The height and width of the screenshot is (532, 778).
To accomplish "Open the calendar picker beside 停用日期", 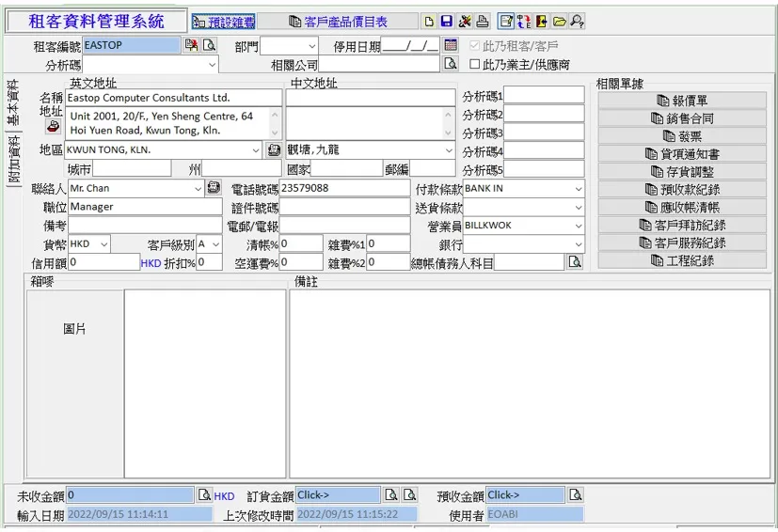I will pyautogui.click(x=451, y=45).
